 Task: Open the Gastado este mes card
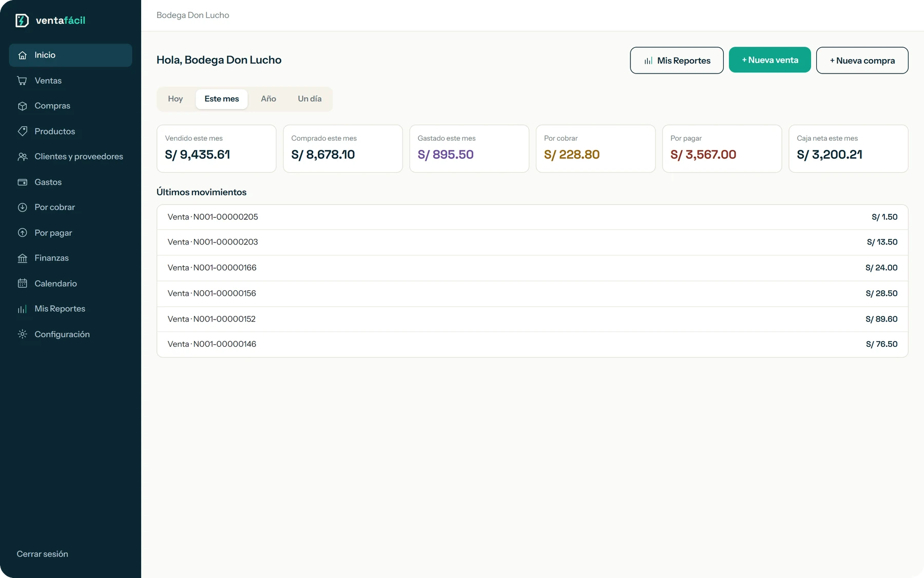[469, 148]
